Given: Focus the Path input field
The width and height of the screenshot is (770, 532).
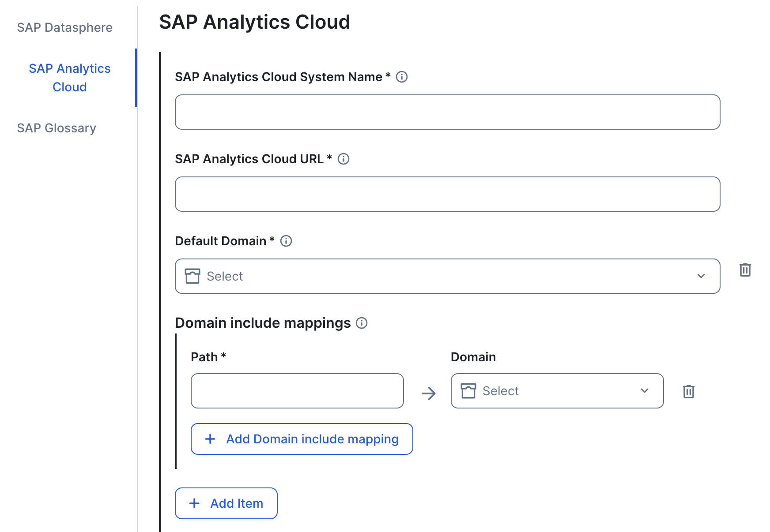Looking at the screenshot, I should click(297, 391).
